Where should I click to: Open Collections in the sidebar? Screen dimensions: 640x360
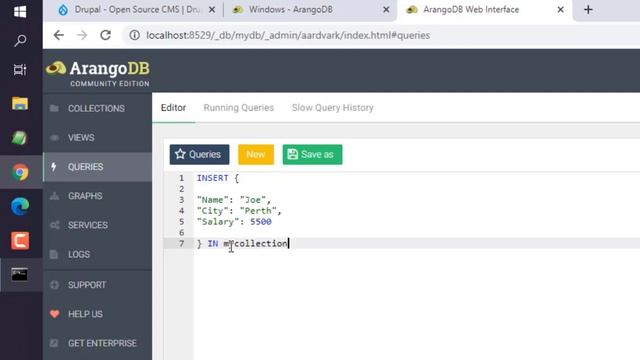[97, 109]
